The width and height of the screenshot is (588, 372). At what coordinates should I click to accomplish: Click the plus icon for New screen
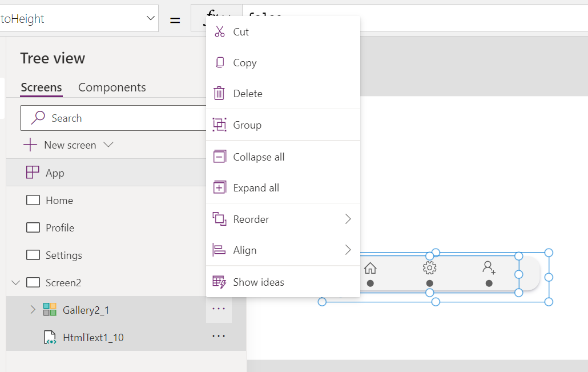(30, 145)
